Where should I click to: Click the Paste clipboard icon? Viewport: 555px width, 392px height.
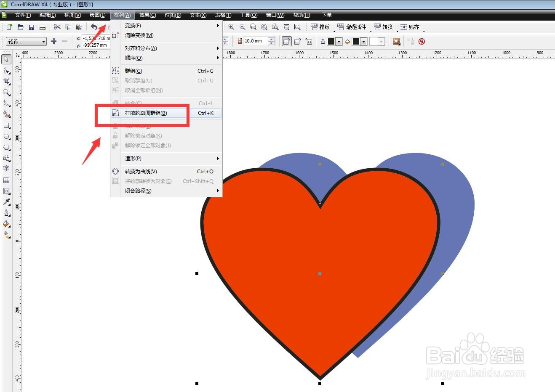pyautogui.click(x=79, y=27)
